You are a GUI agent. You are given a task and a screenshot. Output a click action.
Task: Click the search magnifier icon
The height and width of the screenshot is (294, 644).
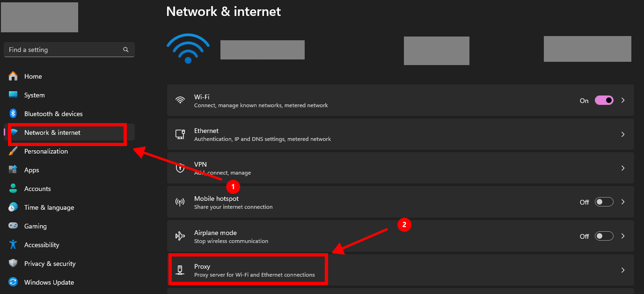click(126, 50)
